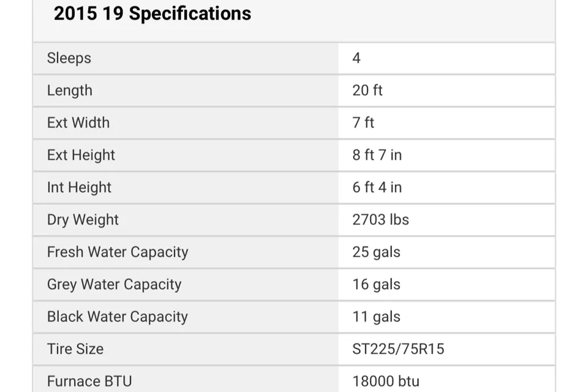Select the Dry Weight label

pos(83,219)
